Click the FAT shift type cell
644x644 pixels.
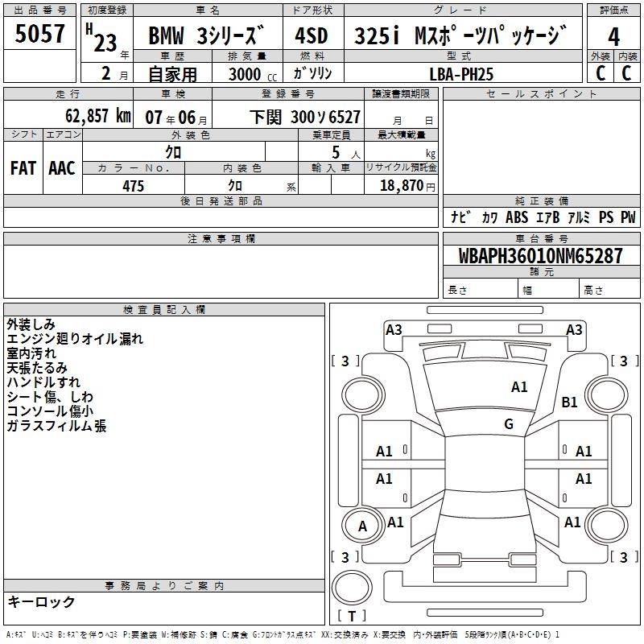[23, 167]
